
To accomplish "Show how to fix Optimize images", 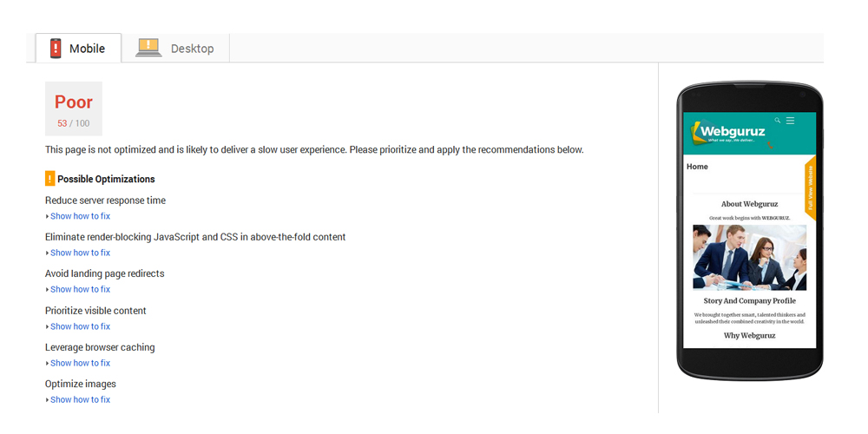I will tap(80, 399).
